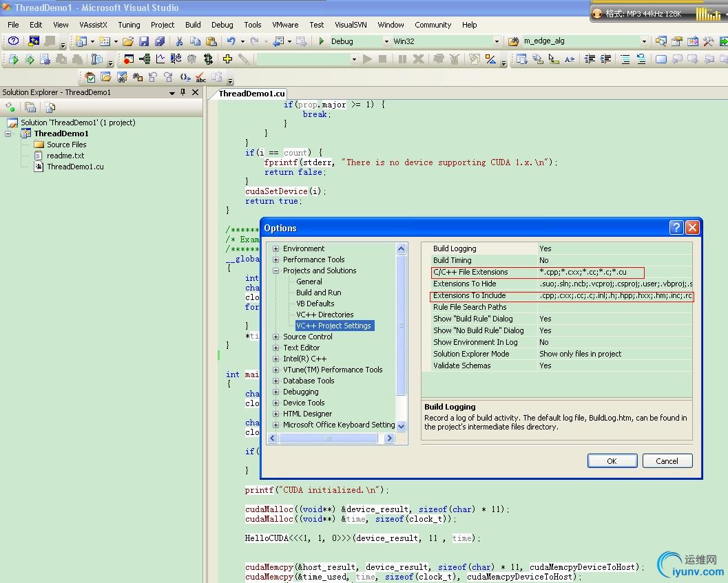The height and width of the screenshot is (583, 728).
Task: Select the Source Files folder in Solution Explorer
Action: 66,145
